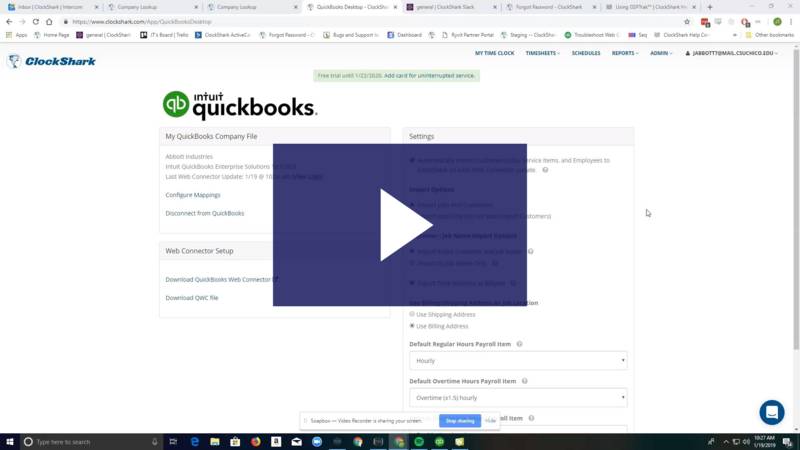Click the free trial add card banner
The height and width of the screenshot is (450, 800).
(396, 76)
